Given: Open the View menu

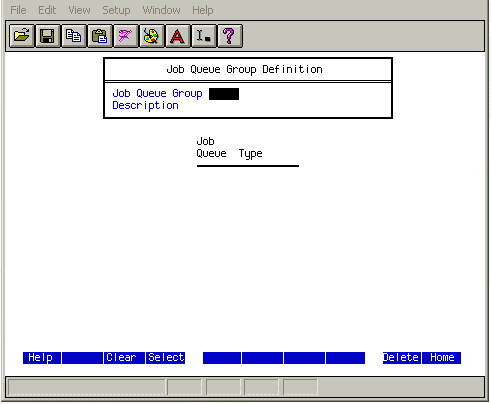Looking at the screenshot, I should (79, 10).
